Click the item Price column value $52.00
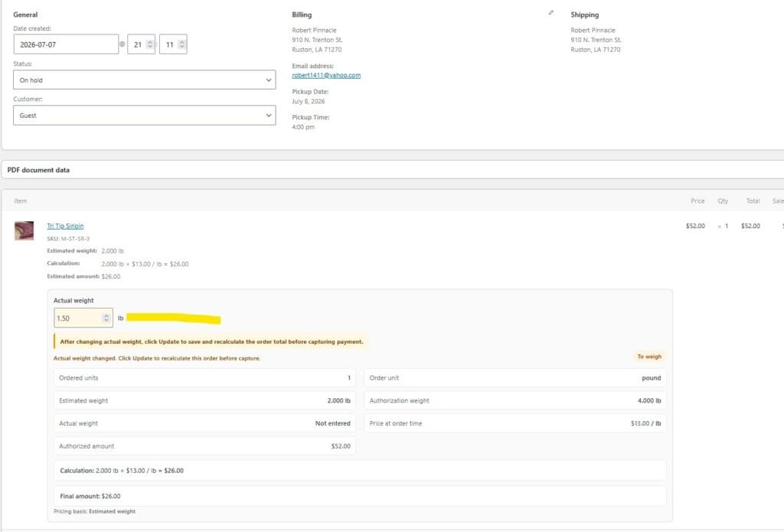The image size is (784, 532). click(695, 226)
